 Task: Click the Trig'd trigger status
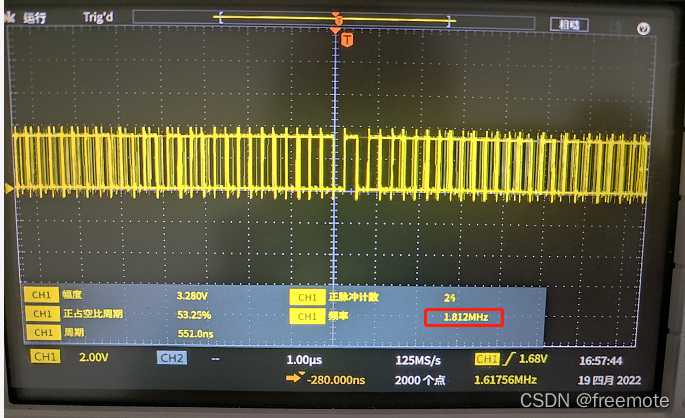98,17
